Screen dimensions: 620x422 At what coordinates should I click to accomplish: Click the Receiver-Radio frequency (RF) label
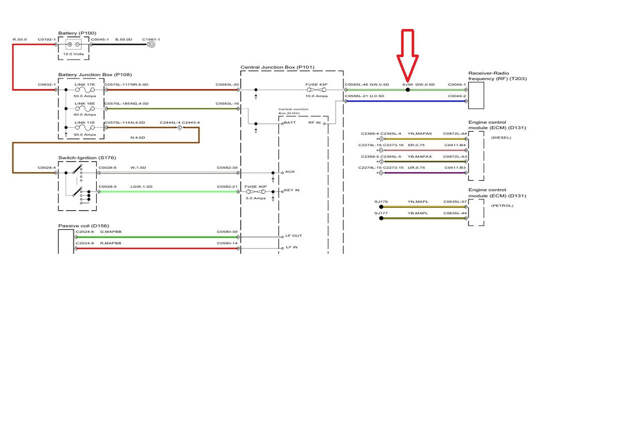pyautogui.click(x=497, y=76)
